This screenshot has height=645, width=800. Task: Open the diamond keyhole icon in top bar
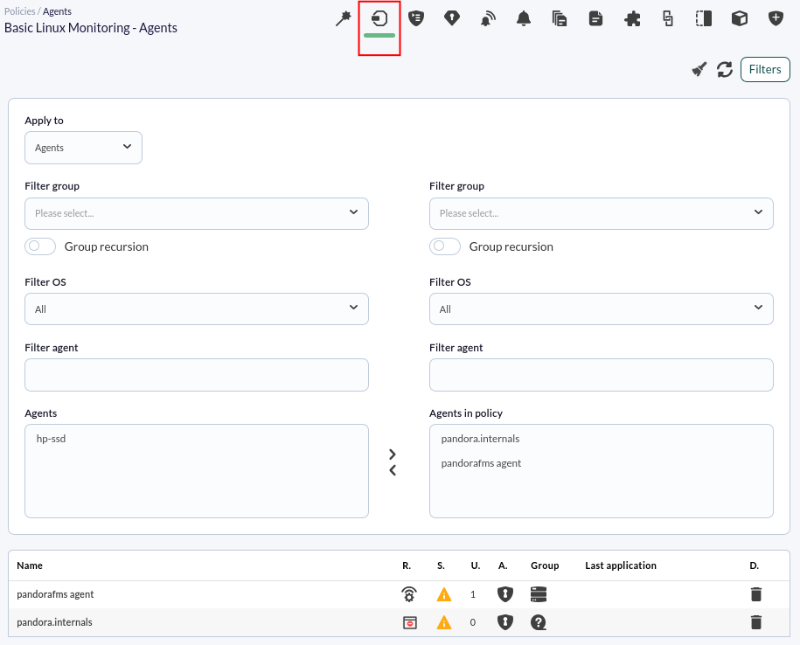click(452, 19)
